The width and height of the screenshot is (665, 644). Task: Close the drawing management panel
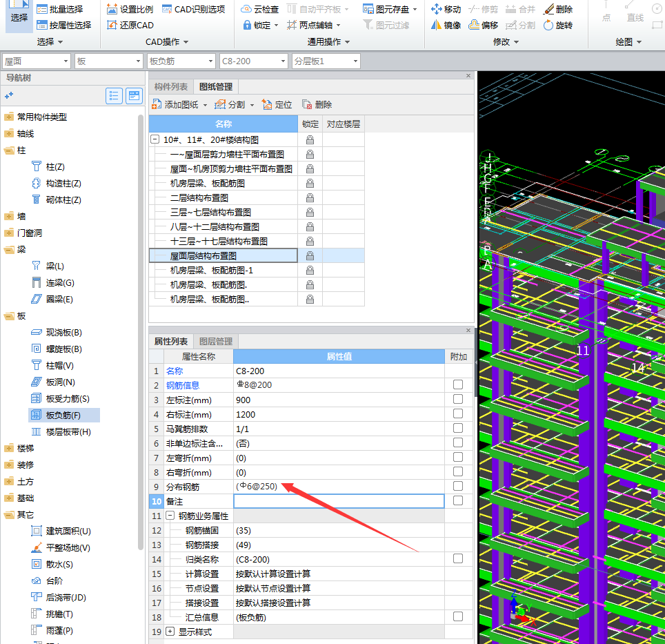point(468,75)
